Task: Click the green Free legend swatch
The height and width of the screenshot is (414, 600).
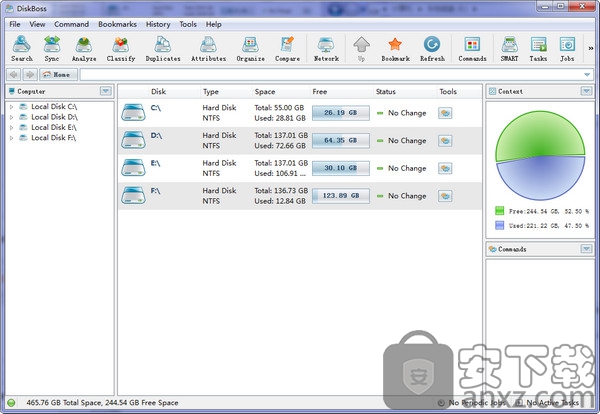Action: coord(499,211)
